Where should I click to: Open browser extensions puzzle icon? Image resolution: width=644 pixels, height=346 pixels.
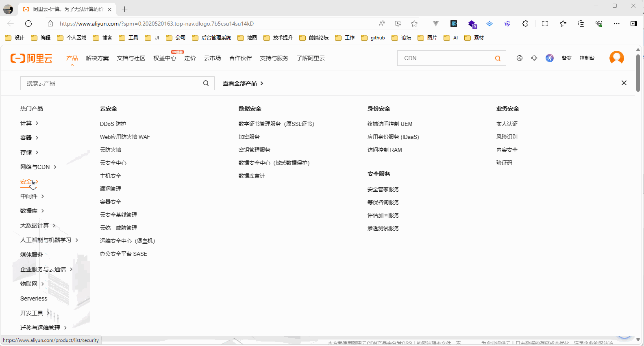click(x=525, y=24)
